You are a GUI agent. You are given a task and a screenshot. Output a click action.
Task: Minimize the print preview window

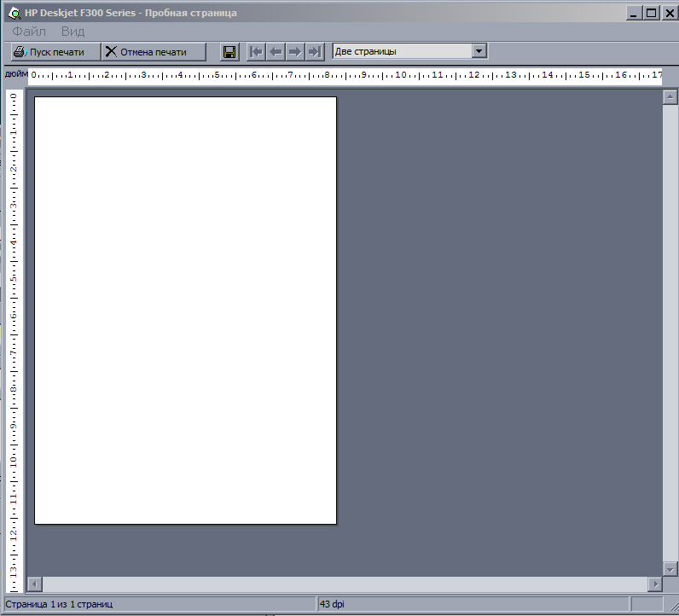click(x=634, y=13)
